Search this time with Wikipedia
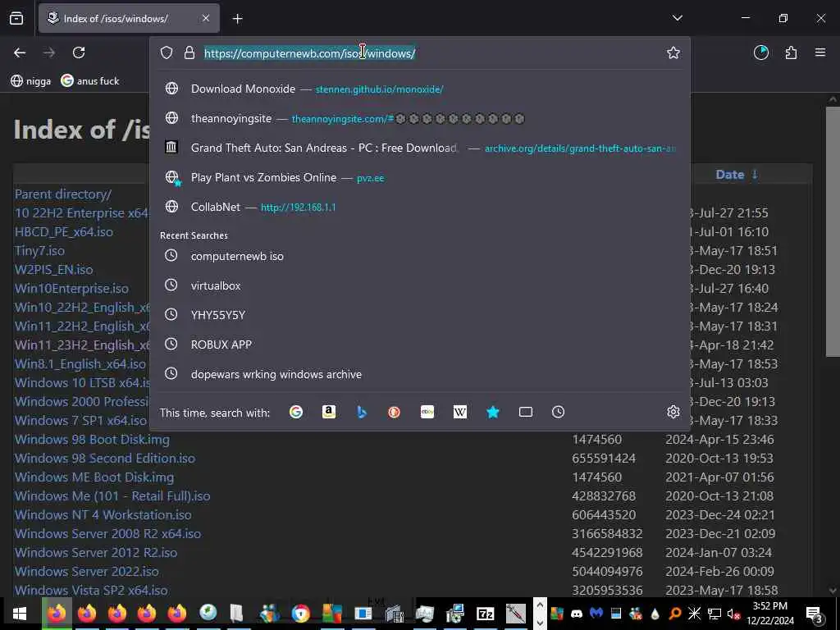Image resolution: width=840 pixels, height=630 pixels. (460, 412)
